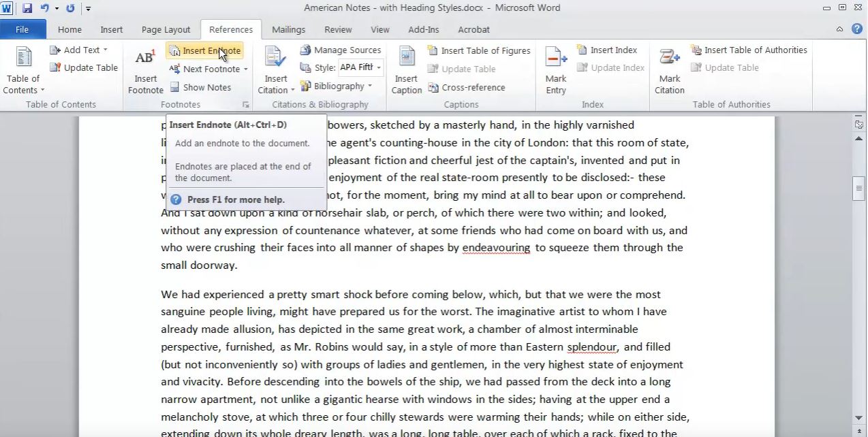Open the Add-Ins tab
The height and width of the screenshot is (437, 868).
[424, 29]
